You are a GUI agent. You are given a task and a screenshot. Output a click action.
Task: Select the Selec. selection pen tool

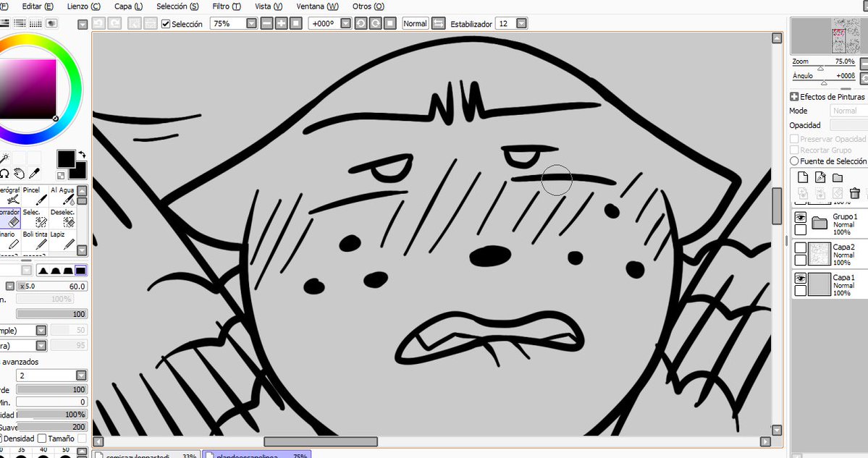35,218
